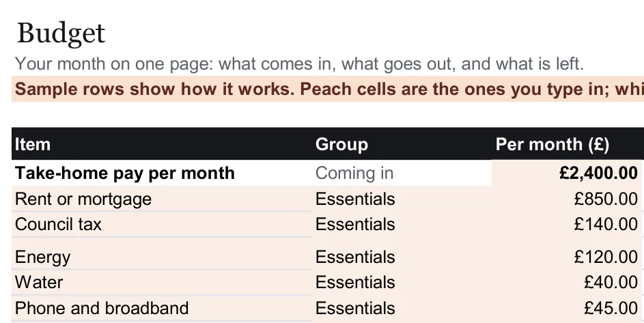
Task: Click the peach Sample rows instruction banner
Action: point(328,89)
